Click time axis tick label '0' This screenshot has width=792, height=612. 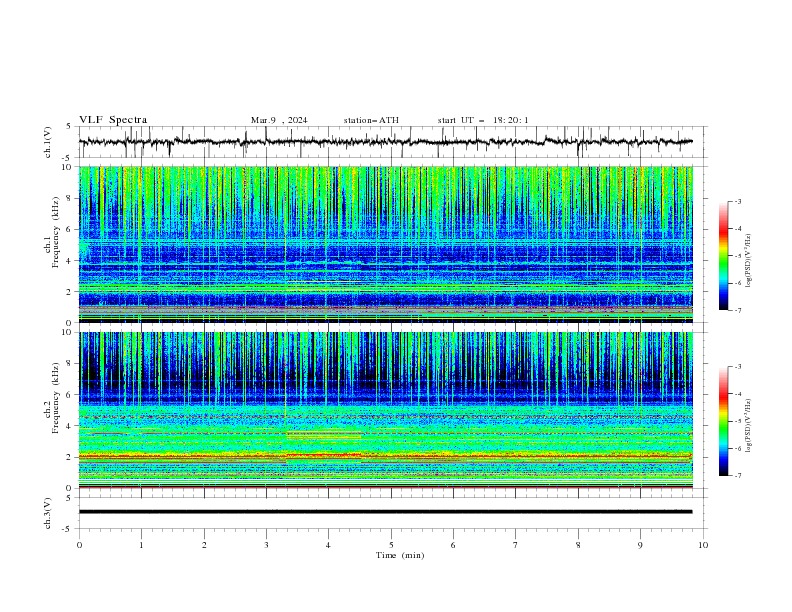click(79, 545)
